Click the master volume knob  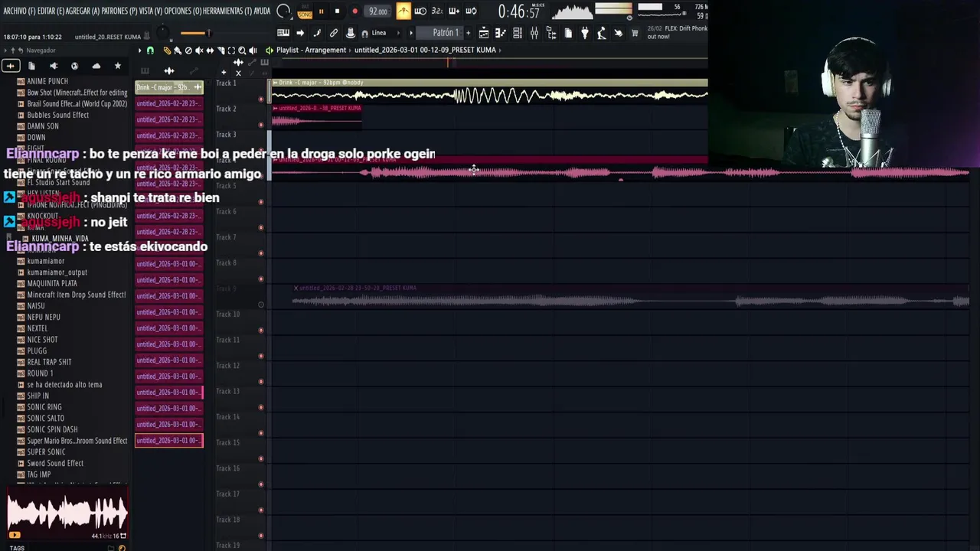(x=162, y=33)
